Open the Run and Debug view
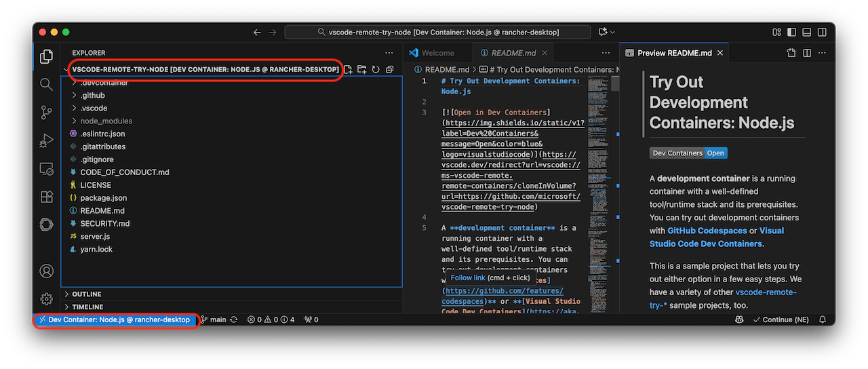The width and height of the screenshot is (868, 369). coord(46,140)
